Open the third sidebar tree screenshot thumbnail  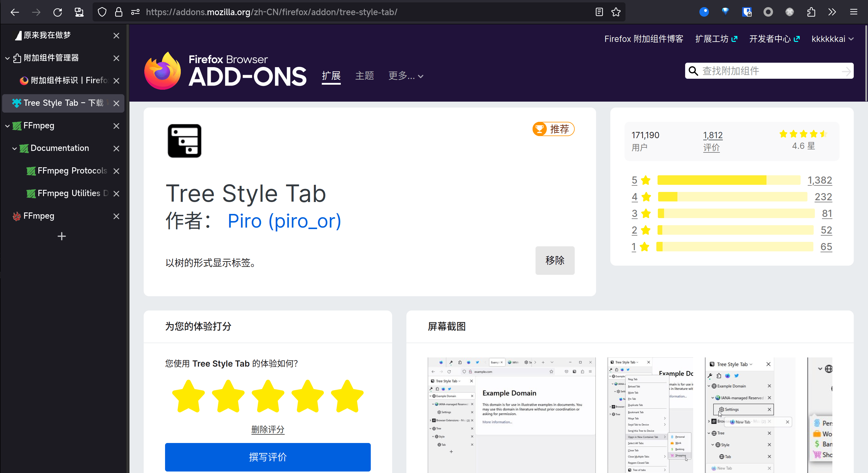tap(750, 415)
